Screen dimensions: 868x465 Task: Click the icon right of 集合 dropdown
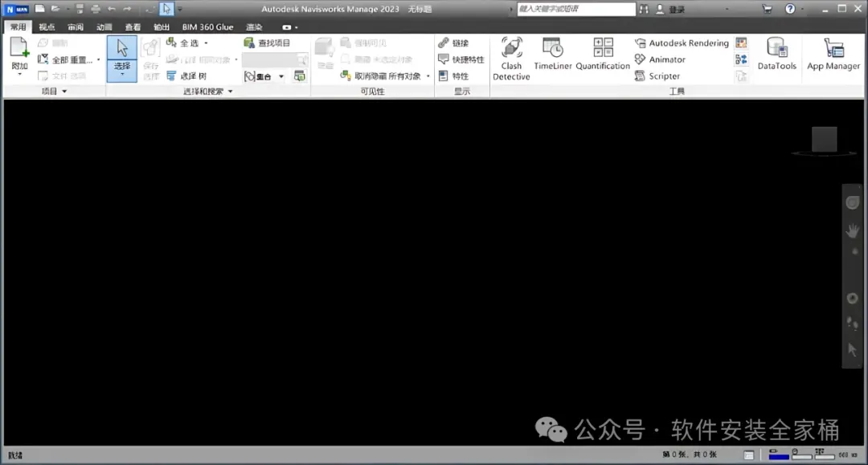point(300,76)
